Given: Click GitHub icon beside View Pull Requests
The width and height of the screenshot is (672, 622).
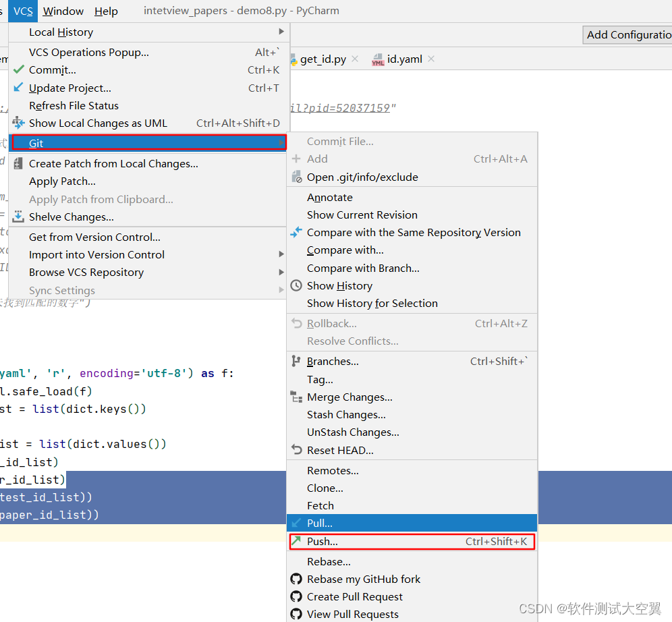Looking at the screenshot, I should (296, 614).
